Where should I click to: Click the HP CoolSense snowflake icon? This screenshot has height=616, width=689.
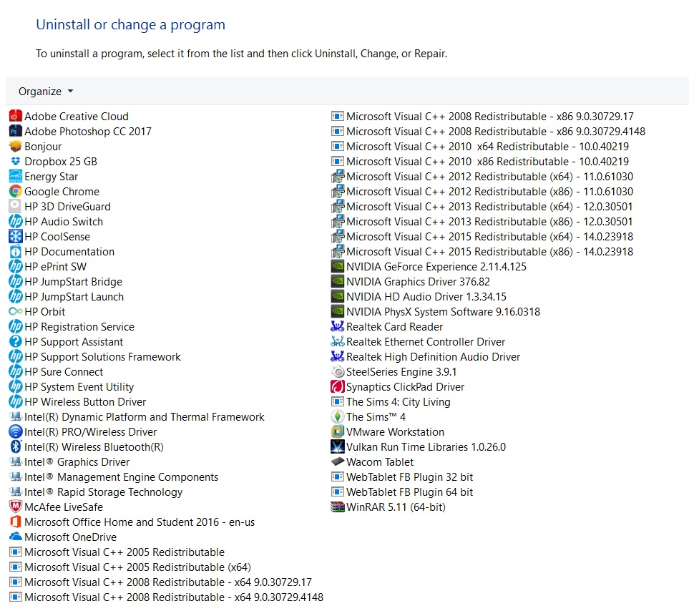[x=15, y=236]
